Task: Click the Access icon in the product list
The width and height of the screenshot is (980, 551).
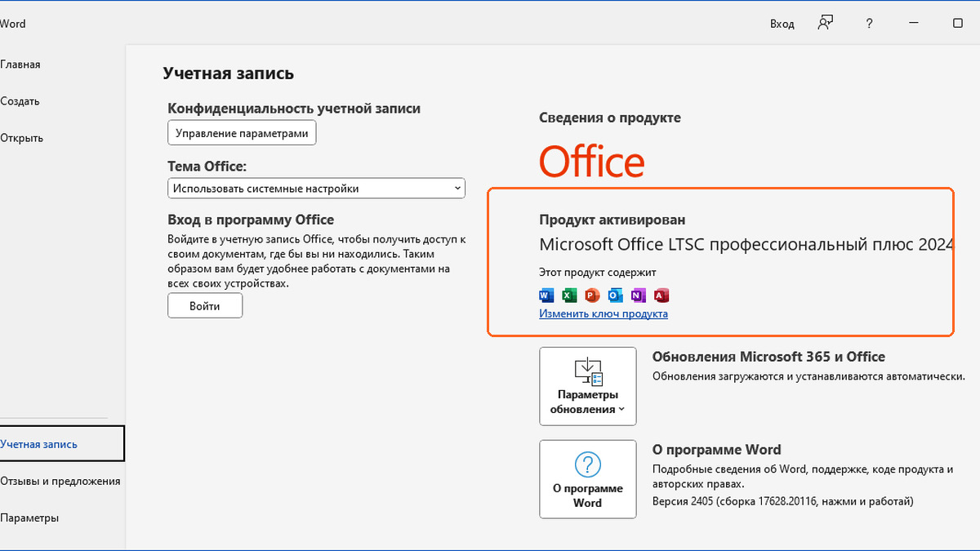Action: (x=661, y=295)
